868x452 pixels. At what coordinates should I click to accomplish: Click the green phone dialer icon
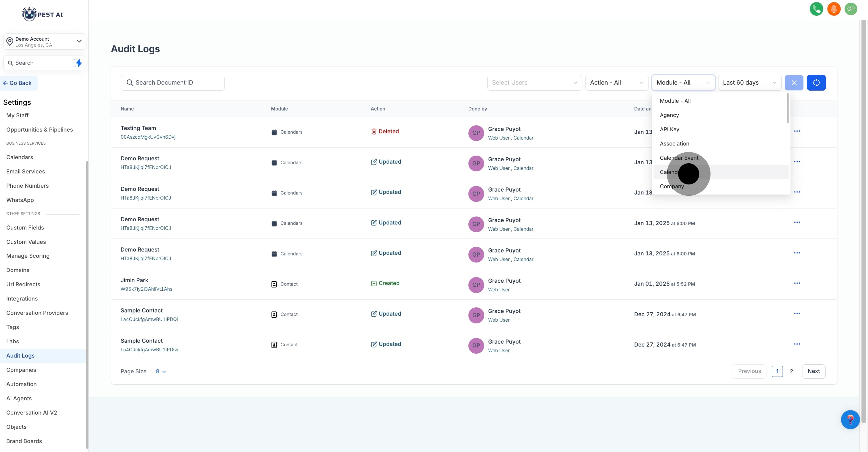tap(816, 9)
